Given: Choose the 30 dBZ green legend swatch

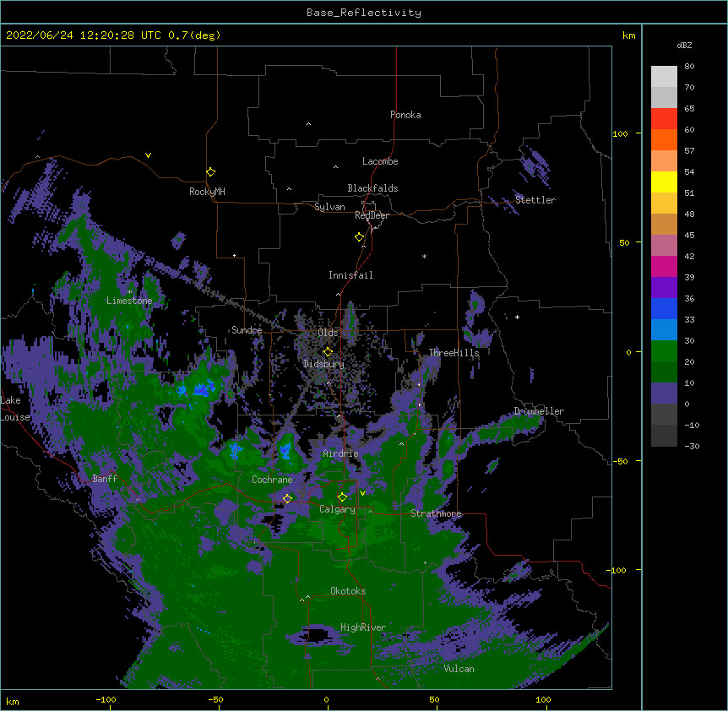Looking at the screenshot, I should (x=664, y=351).
